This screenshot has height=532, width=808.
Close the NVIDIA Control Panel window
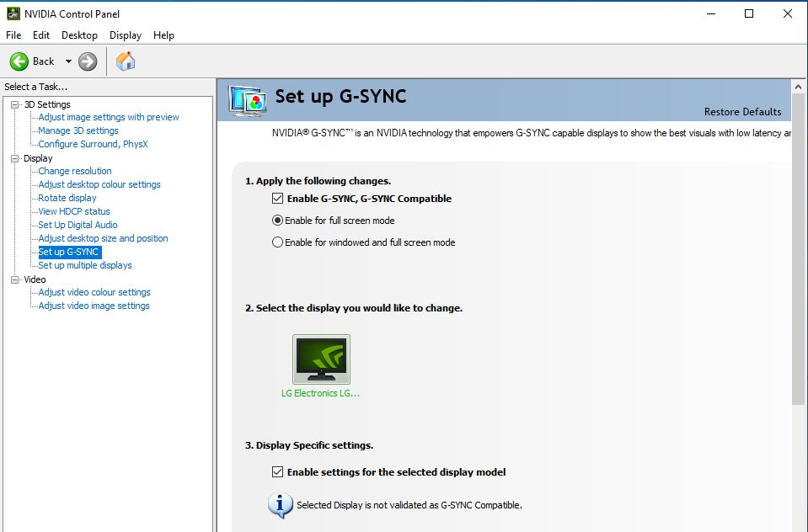pos(788,14)
